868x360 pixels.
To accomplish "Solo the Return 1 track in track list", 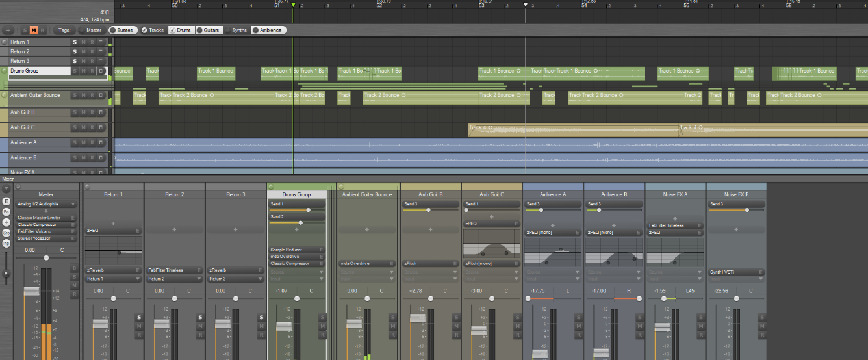I will (75, 42).
